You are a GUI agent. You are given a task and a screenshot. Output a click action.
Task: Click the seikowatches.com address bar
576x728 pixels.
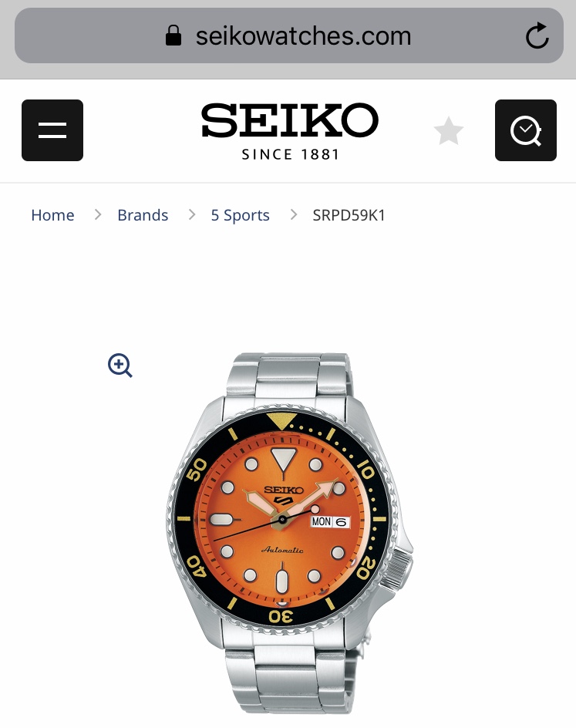(x=288, y=35)
